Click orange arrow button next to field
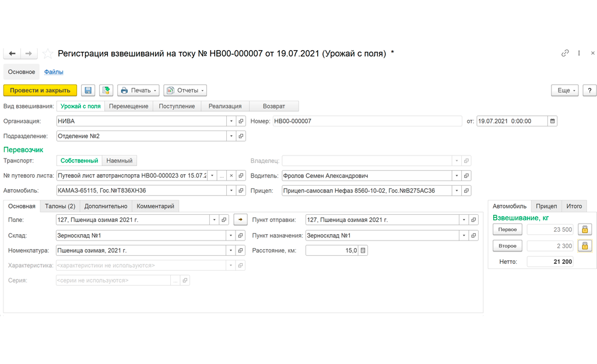597x364 pixels. coord(240,220)
